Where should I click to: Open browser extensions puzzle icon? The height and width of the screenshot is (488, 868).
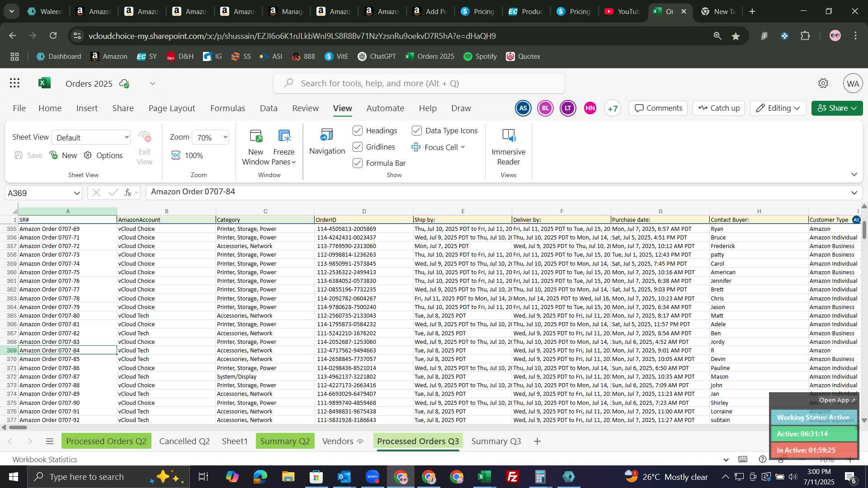(x=806, y=36)
